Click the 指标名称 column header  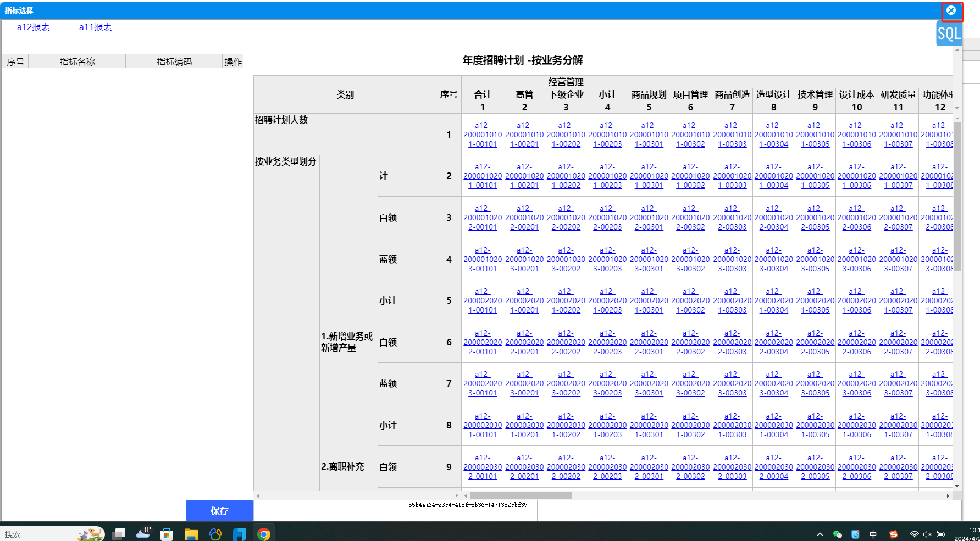[77, 62]
